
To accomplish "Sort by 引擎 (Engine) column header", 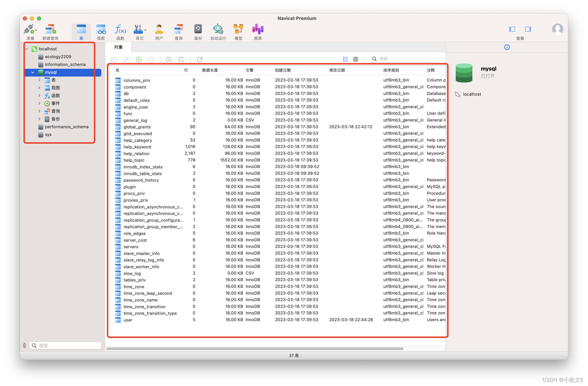I will 258,70.
